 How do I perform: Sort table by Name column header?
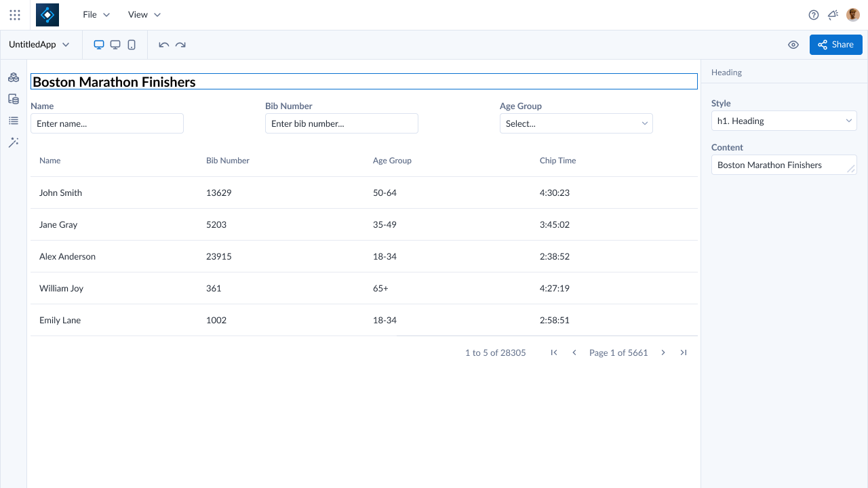(x=50, y=161)
